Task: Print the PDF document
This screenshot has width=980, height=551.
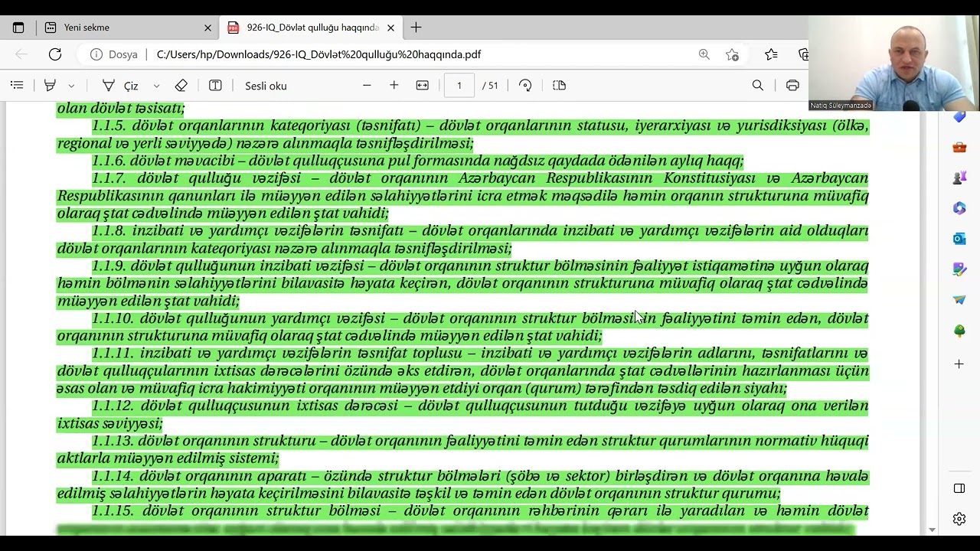Action: click(792, 86)
